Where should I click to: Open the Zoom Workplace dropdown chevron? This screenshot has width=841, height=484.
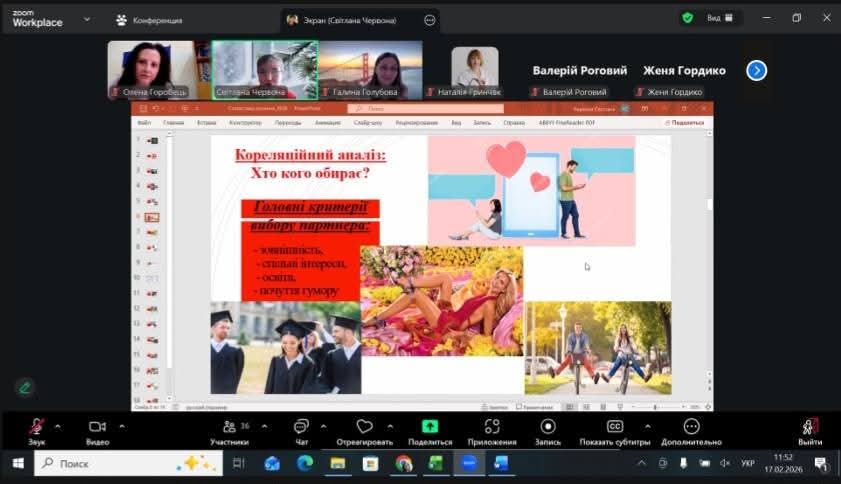click(87, 18)
